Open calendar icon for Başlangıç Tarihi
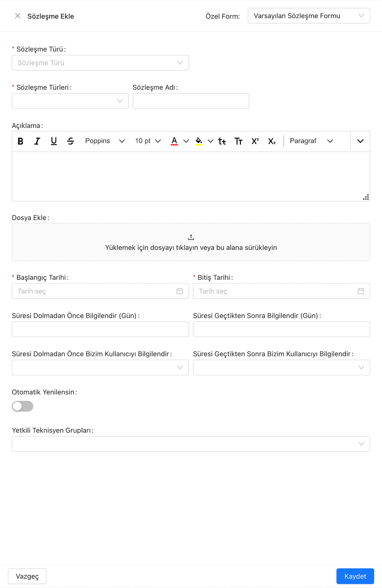This screenshot has height=588, width=382. (x=180, y=291)
